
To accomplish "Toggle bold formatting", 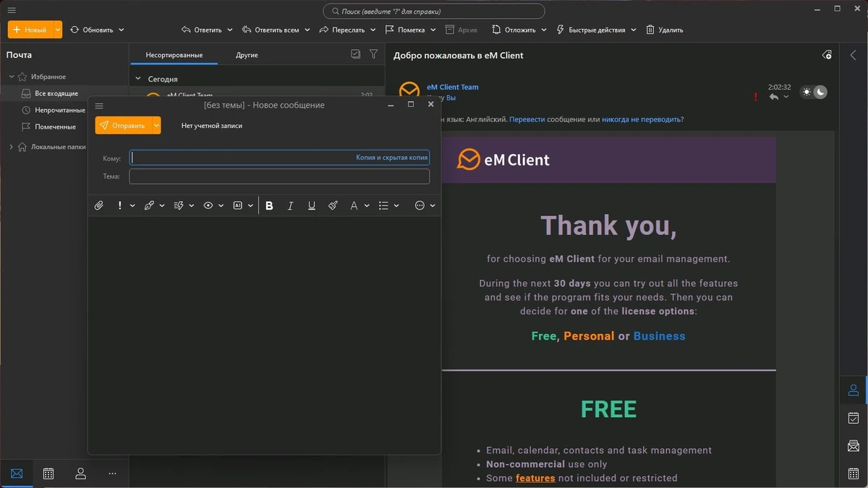I will (x=269, y=205).
